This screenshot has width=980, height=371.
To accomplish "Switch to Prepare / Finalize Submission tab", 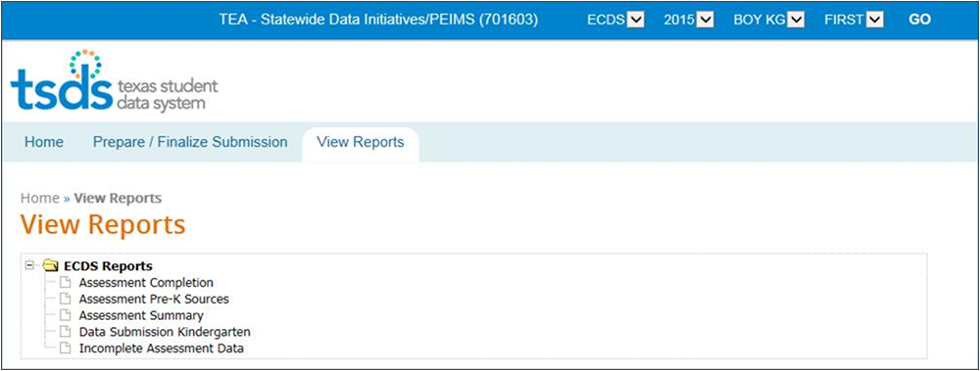I will point(190,142).
